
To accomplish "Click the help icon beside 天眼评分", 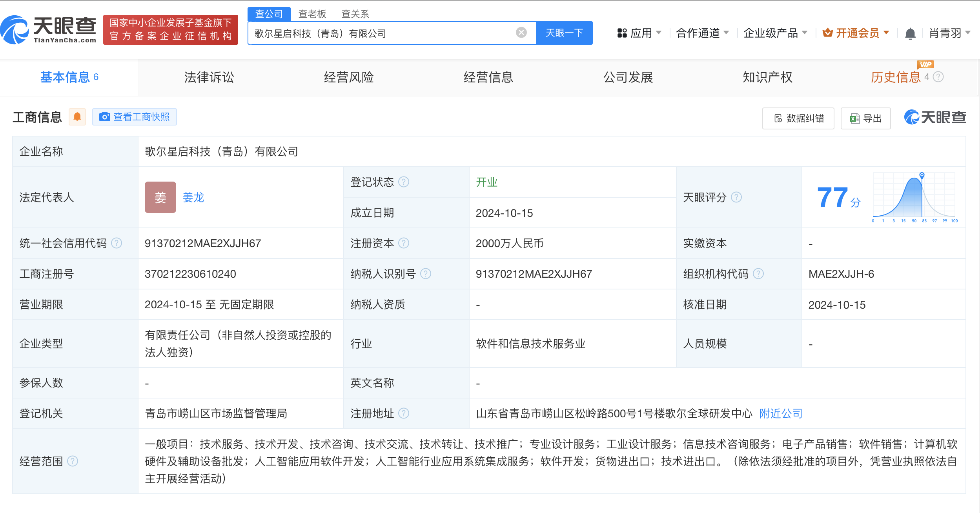I will click(736, 197).
